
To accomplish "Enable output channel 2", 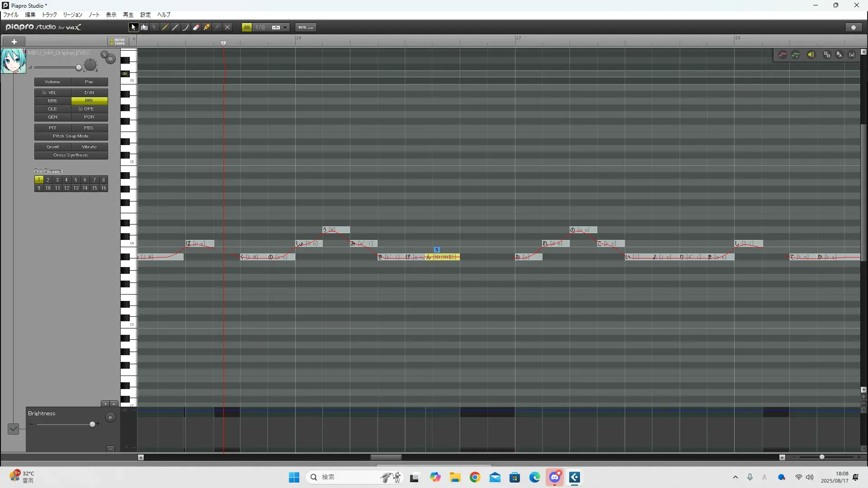I will pos(48,180).
